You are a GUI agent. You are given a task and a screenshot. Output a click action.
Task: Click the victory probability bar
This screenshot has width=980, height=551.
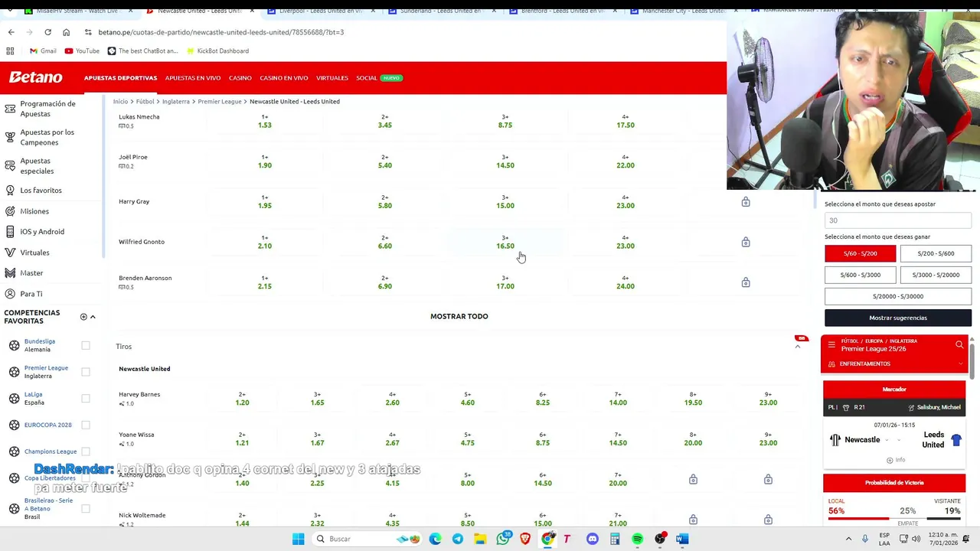pyautogui.click(x=894, y=518)
